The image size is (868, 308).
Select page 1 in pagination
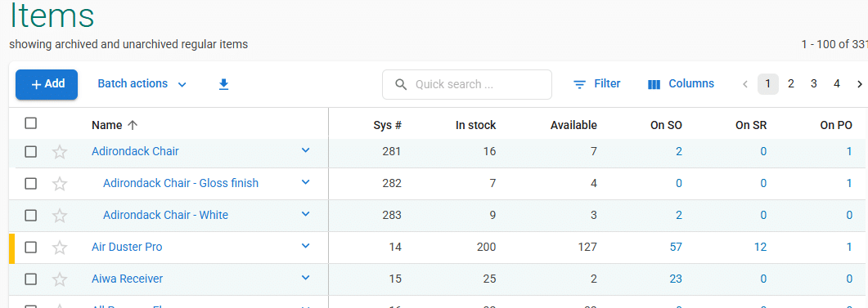click(768, 84)
